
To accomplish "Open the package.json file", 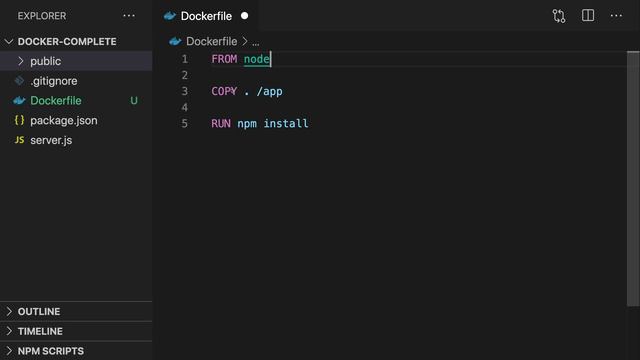I will click(x=64, y=120).
